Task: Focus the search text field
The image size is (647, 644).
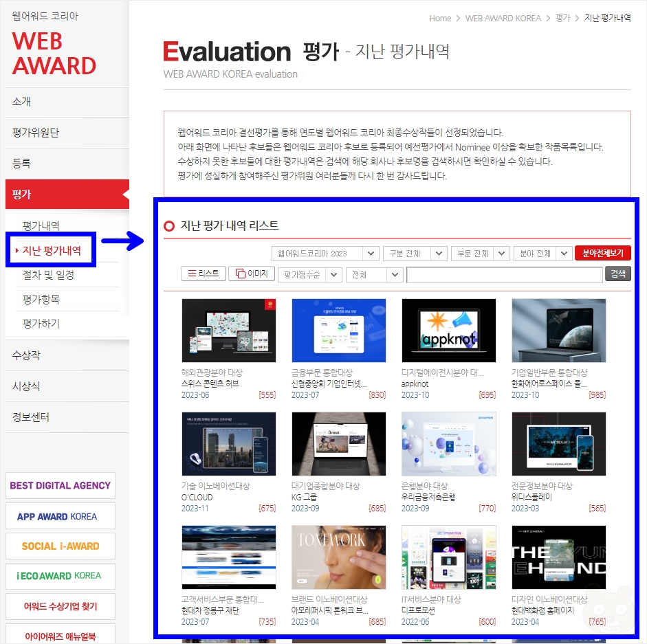Action: click(504, 275)
